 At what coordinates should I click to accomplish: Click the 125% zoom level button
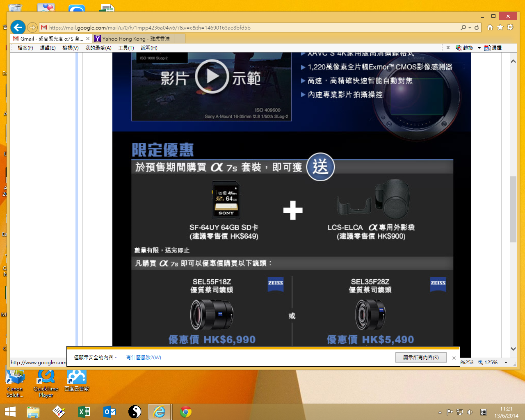pyautogui.click(x=488, y=363)
